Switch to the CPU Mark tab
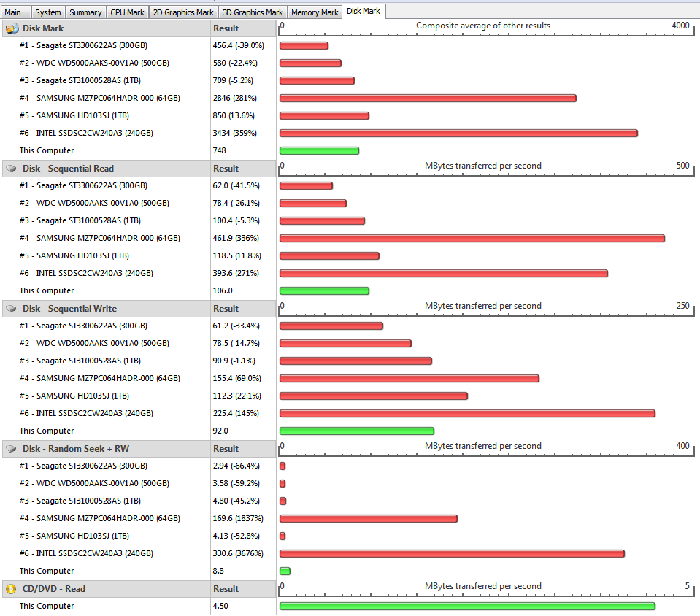Image resolution: width=700 pixels, height=616 pixels. coord(127,12)
